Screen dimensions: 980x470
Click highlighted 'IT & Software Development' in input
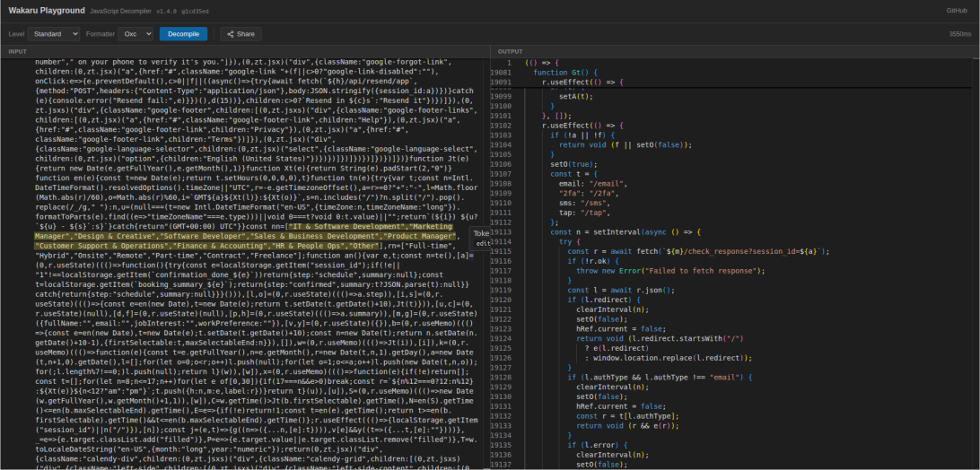[347, 228]
